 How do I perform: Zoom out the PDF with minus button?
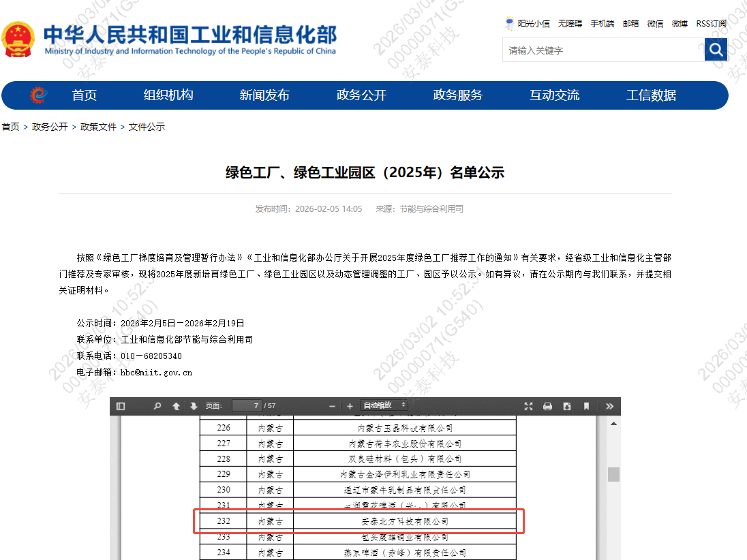pyautogui.click(x=332, y=406)
